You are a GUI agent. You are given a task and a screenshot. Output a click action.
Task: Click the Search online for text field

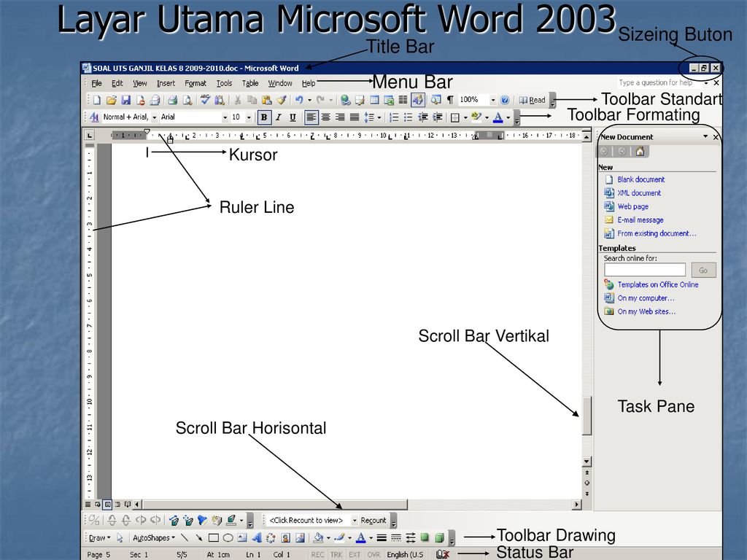[x=644, y=270]
